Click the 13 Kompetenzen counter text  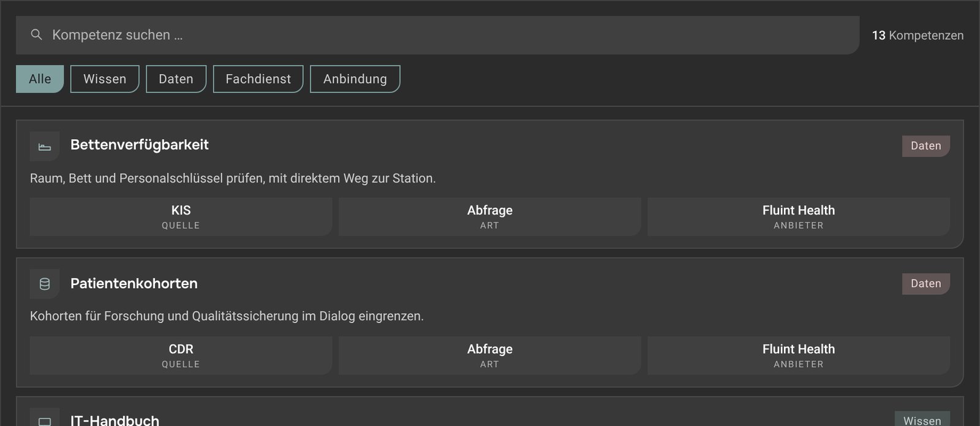click(x=918, y=36)
